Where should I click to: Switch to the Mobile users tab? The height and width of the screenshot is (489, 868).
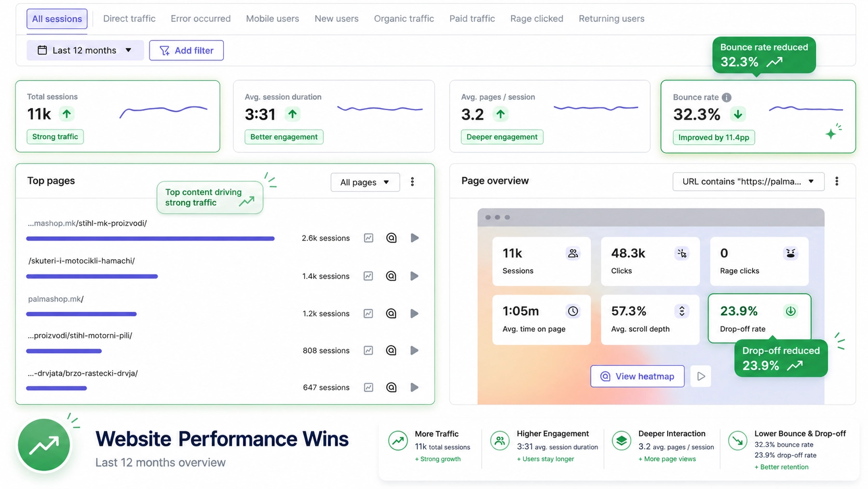pyautogui.click(x=273, y=19)
